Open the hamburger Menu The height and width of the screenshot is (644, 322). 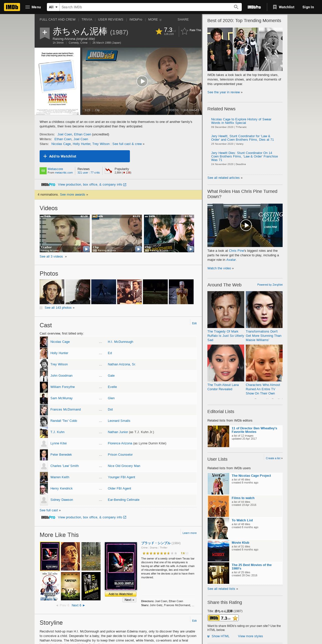(33, 7)
